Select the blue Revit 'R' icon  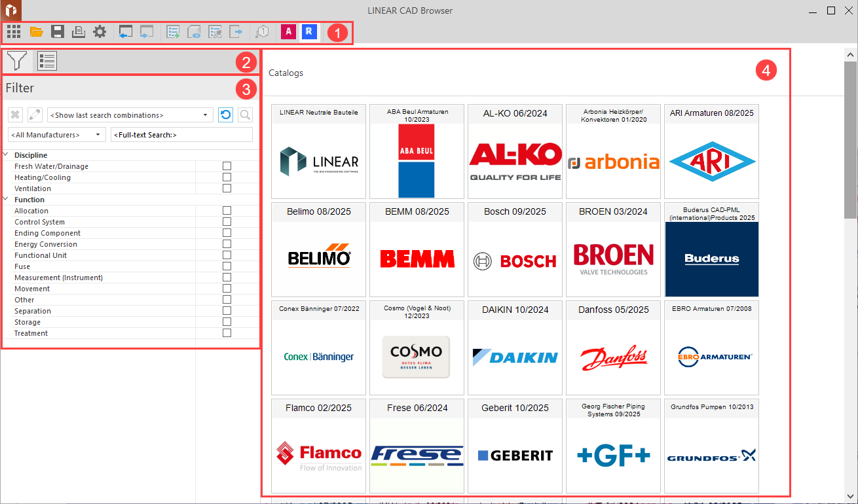[310, 31]
